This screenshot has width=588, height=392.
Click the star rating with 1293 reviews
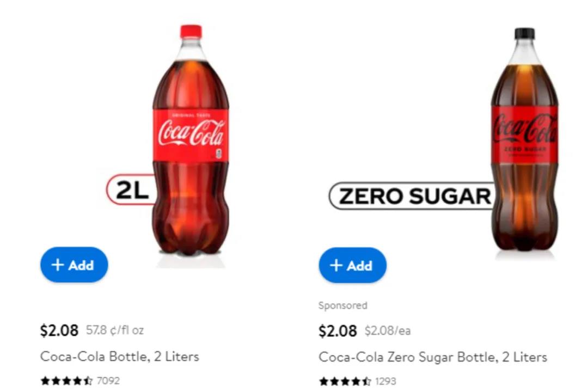345,381
